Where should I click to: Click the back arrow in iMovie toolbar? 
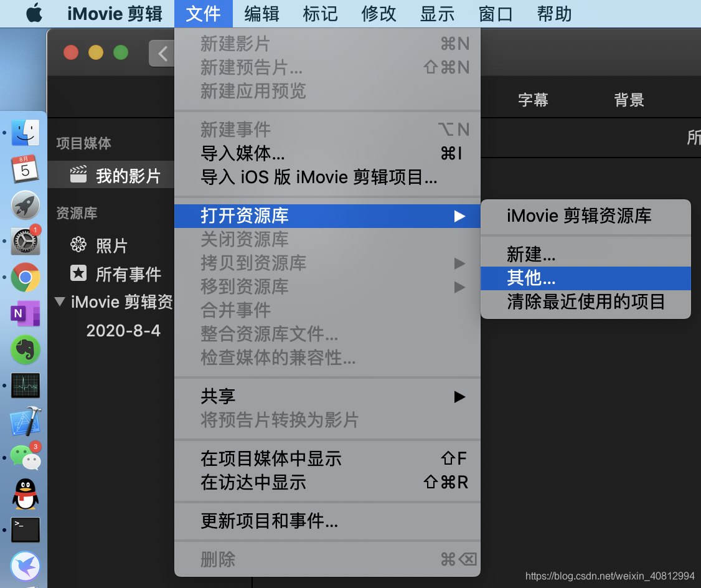[162, 54]
